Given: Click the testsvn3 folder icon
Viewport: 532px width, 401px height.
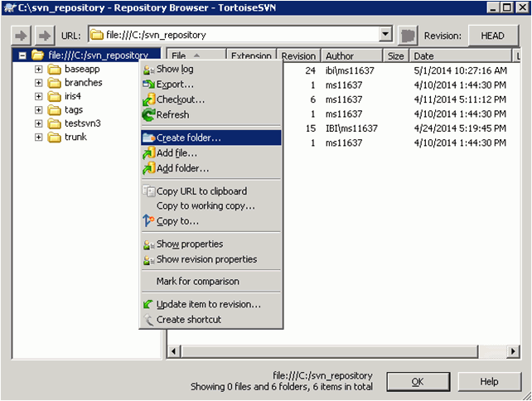Looking at the screenshot, I should (x=54, y=123).
